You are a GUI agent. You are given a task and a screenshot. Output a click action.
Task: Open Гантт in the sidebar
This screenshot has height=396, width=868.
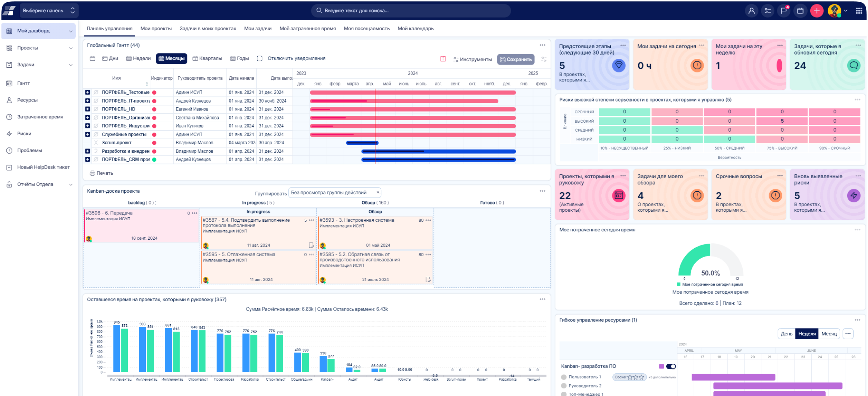23,83
